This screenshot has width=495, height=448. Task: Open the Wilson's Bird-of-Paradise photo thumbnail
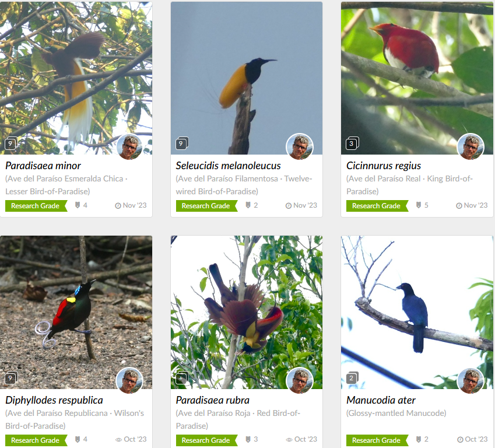pyautogui.click(x=76, y=312)
